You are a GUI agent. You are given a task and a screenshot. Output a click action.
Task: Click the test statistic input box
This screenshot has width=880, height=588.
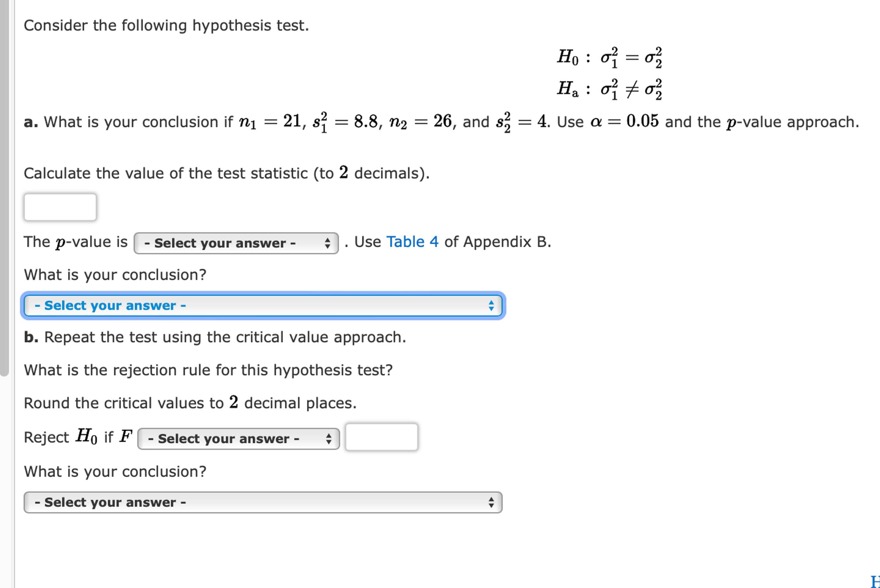60,206
